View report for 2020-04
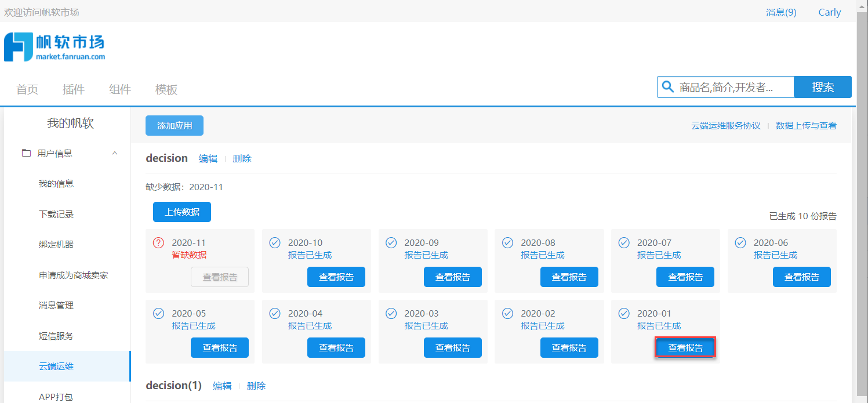Screen dimensions: 868x403 [x=336, y=348]
